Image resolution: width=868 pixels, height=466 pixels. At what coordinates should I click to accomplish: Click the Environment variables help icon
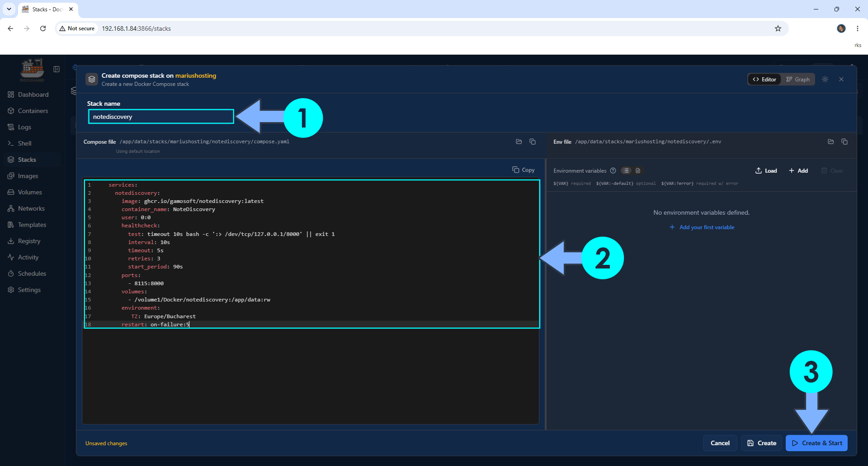coord(613,170)
